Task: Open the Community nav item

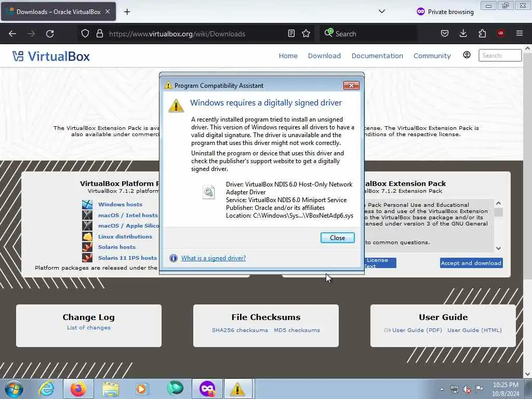Action: tap(432, 56)
